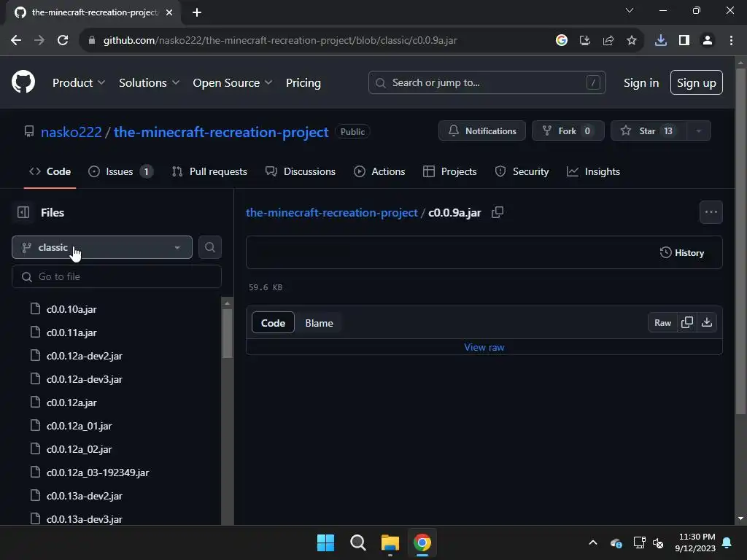Open the Pull requests tab
The image size is (747, 560).
click(209, 171)
